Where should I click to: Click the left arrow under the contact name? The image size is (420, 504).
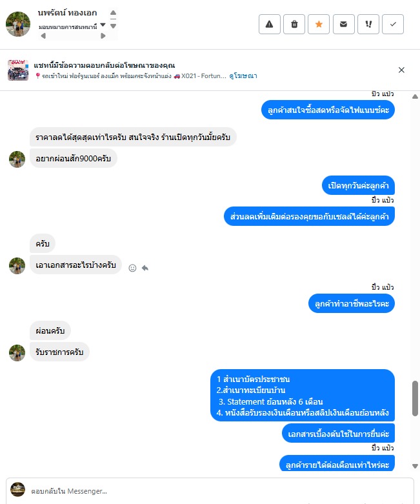click(43, 36)
